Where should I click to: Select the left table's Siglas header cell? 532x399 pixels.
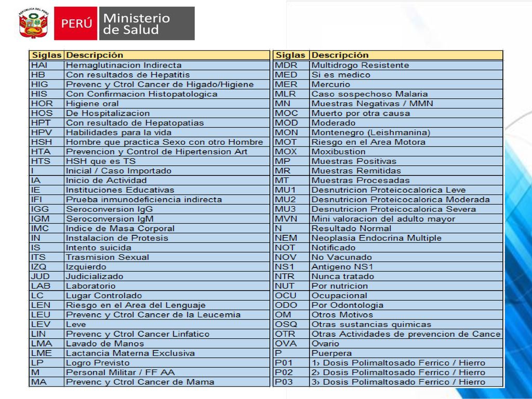tap(46, 55)
